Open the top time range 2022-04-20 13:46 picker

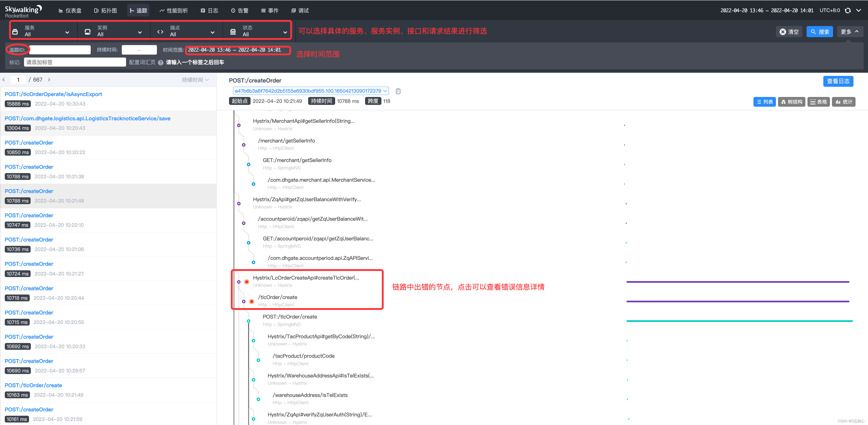point(767,10)
